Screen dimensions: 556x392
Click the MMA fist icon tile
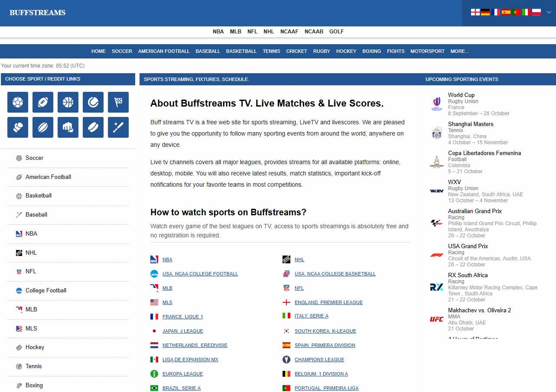coord(68,127)
